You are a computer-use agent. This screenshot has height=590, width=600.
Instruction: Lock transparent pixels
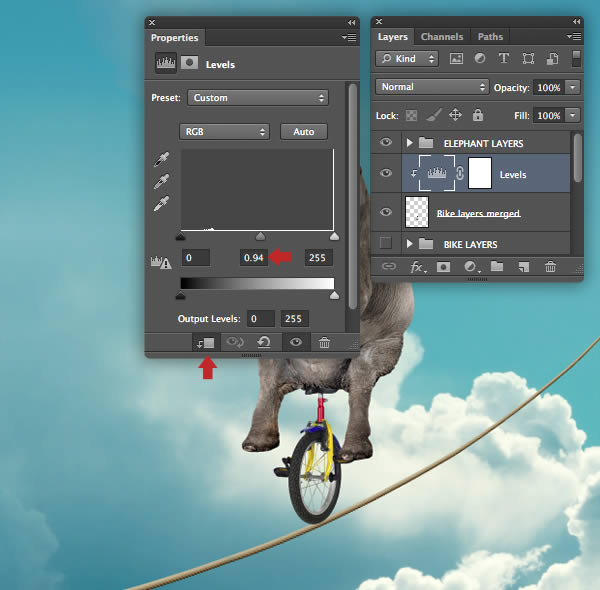[411, 115]
